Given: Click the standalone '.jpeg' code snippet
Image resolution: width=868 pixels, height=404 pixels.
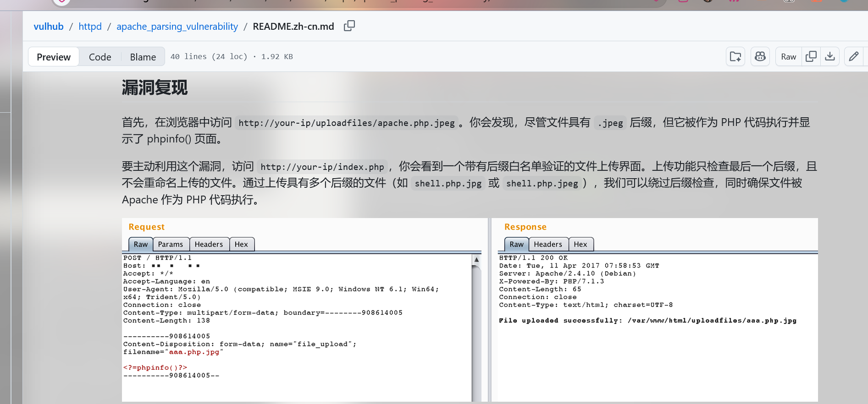Looking at the screenshot, I should [x=610, y=123].
